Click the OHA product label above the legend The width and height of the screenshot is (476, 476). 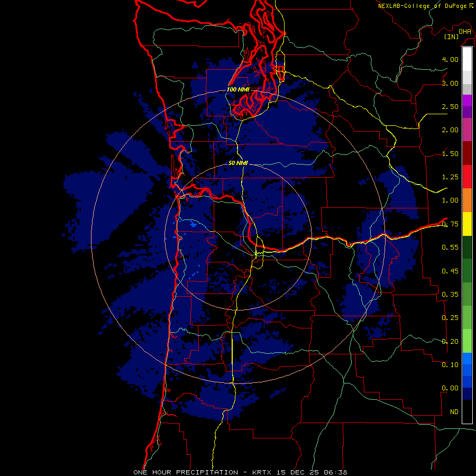465,31
